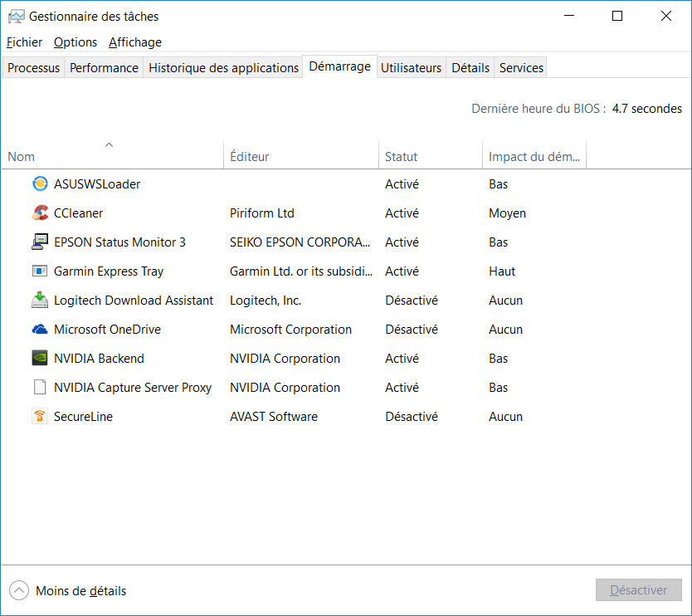
Task: Click Aucun impact for Logitech Download Assistant
Action: [x=505, y=301]
